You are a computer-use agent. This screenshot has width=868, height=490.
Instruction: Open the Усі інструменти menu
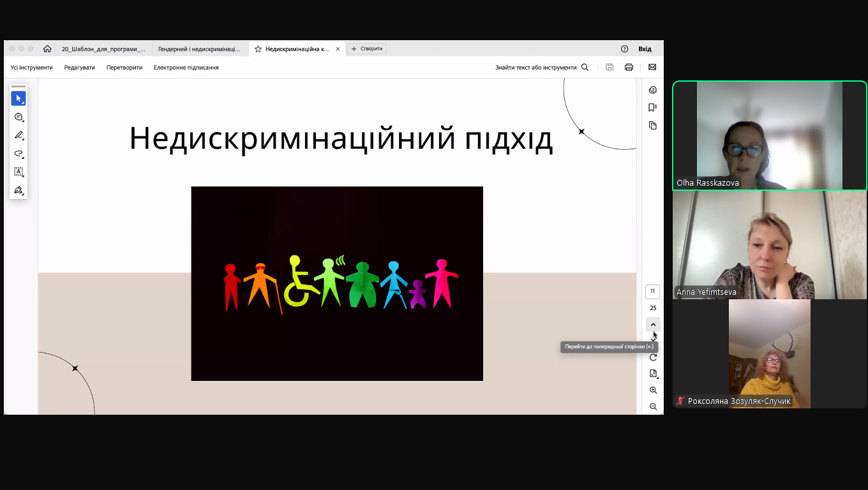tap(32, 67)
